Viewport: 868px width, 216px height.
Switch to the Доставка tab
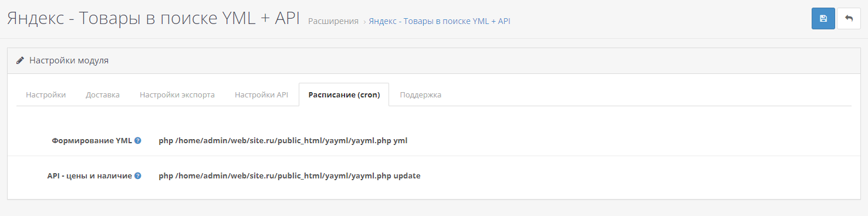pyautogui.click(x=103, y=95)
